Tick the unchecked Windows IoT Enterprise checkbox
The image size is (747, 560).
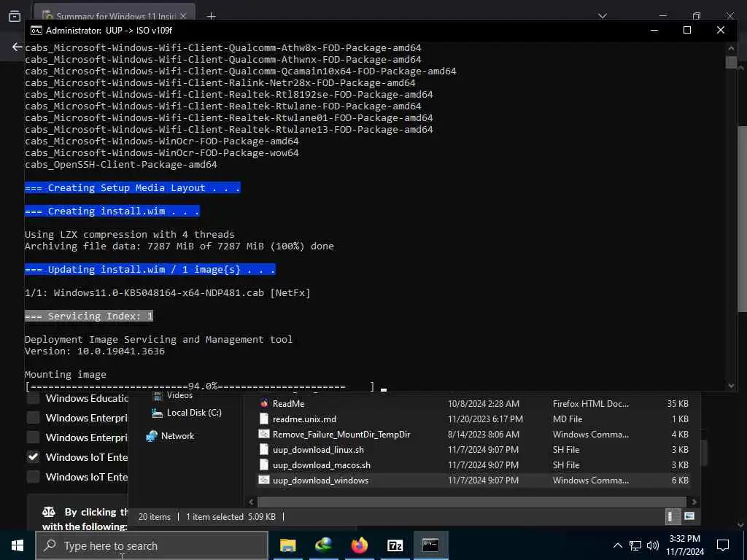coord(33,477)
